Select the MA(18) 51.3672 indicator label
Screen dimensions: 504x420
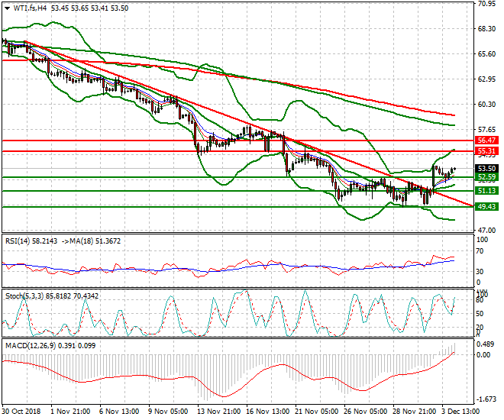pyautogui.click(x=95, y=241)
